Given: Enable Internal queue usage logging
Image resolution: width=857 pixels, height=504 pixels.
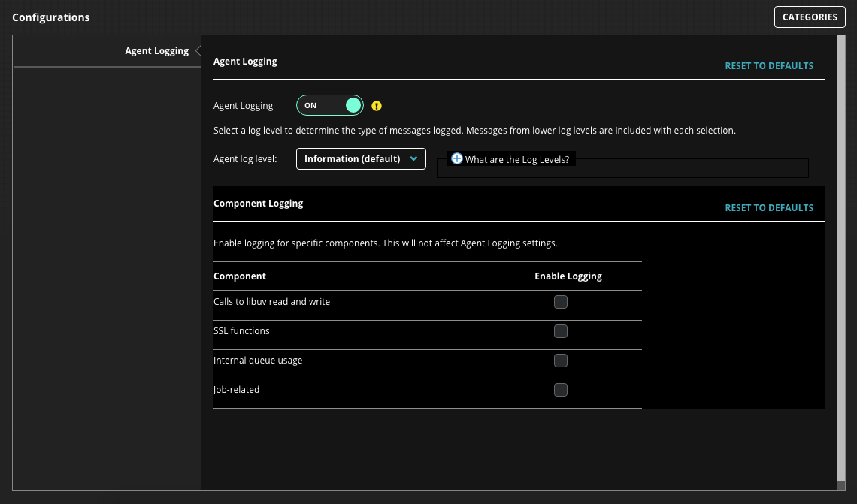Looking at the screenshot, I should [561, 361].
